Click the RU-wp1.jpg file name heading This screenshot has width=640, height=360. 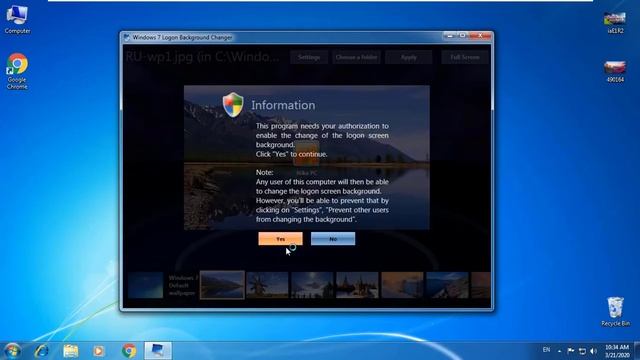202,57
